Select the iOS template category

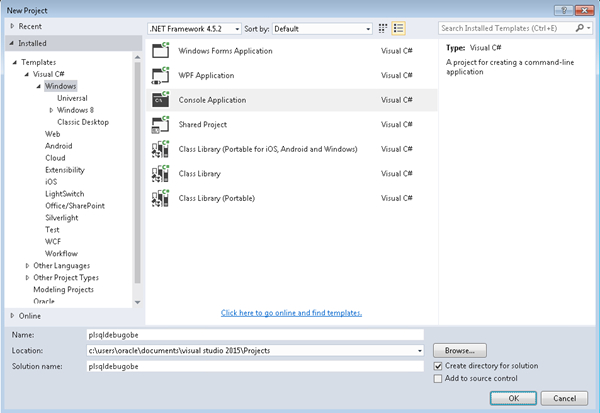click(x=51, y=182)
